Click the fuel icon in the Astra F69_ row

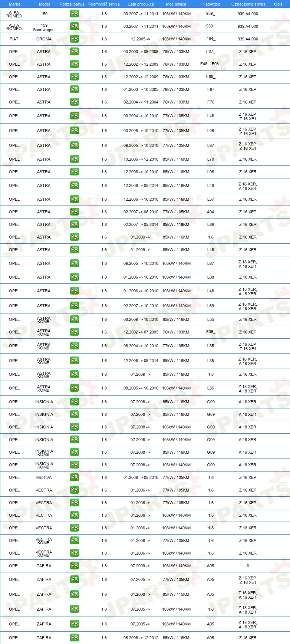coord(74,77)
